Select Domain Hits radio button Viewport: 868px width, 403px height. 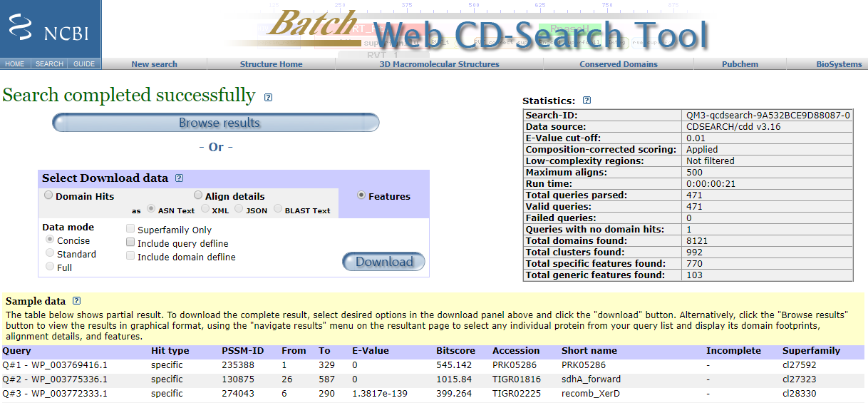tap(48, 195)
